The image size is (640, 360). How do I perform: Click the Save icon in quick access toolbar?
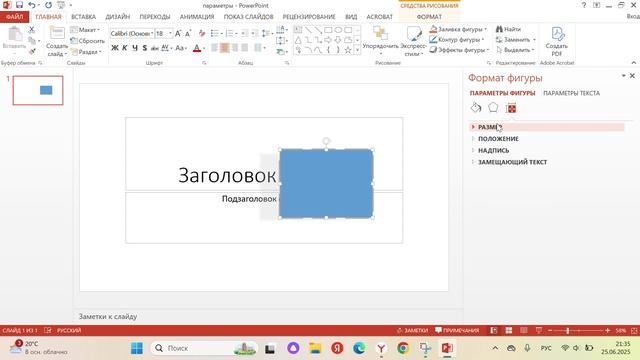click(x=19, y=5)
